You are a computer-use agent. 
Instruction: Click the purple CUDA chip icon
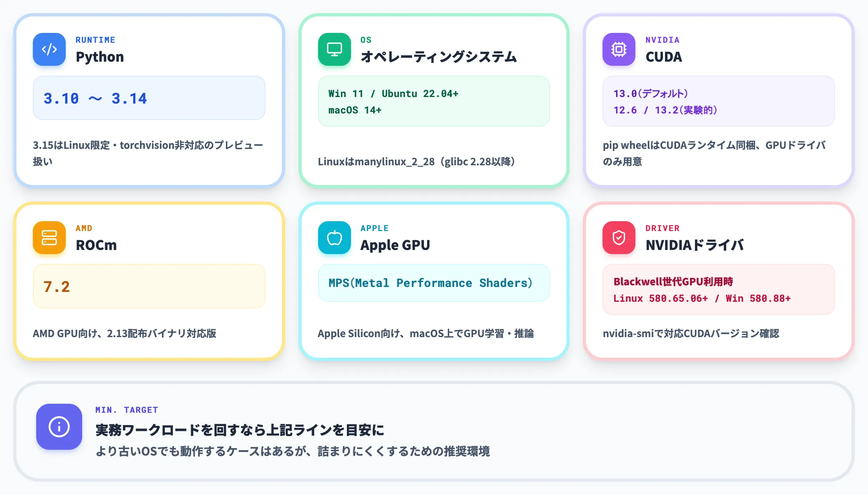click(x=619, y=49)
